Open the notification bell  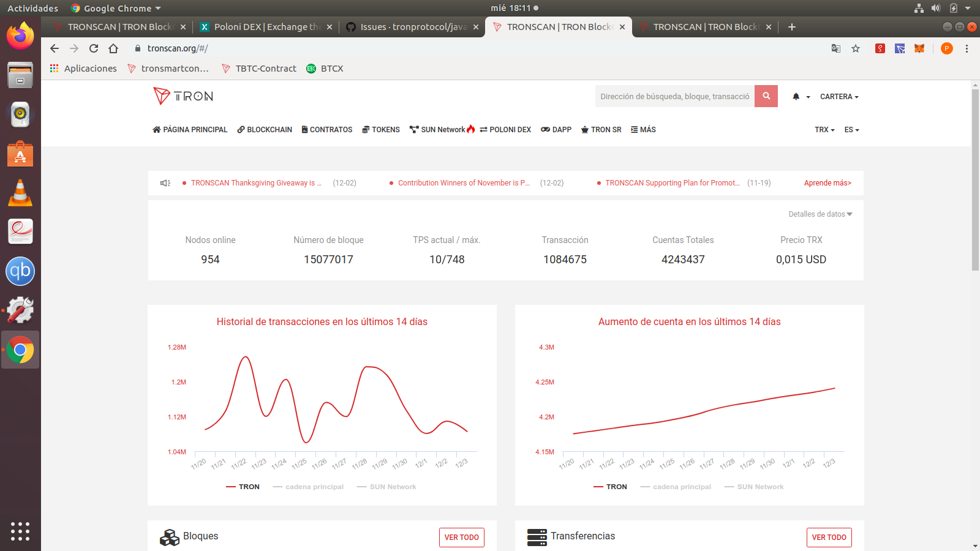(796, 97)
